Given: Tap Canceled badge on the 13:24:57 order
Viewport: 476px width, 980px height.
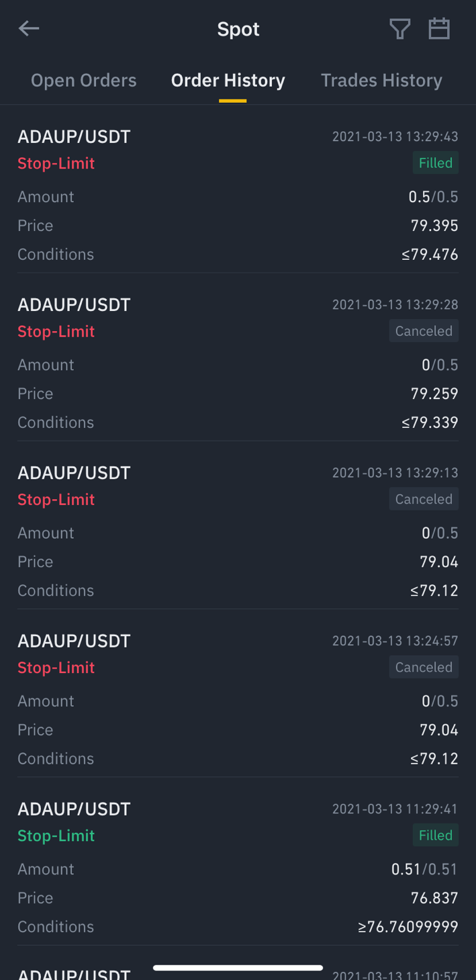Looking at the screenshot, I should pyautogui.click(x=424, y=667).
